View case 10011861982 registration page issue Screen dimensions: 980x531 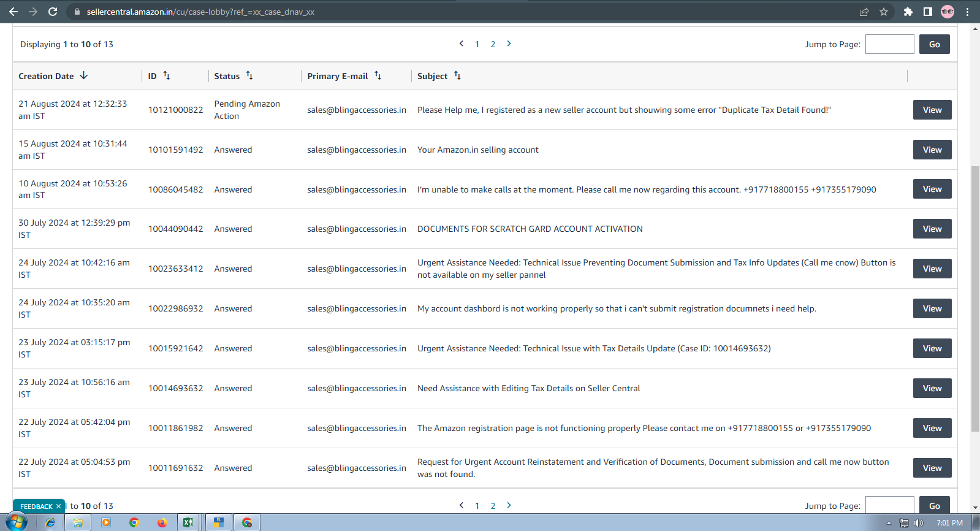(x=932, y=428)
